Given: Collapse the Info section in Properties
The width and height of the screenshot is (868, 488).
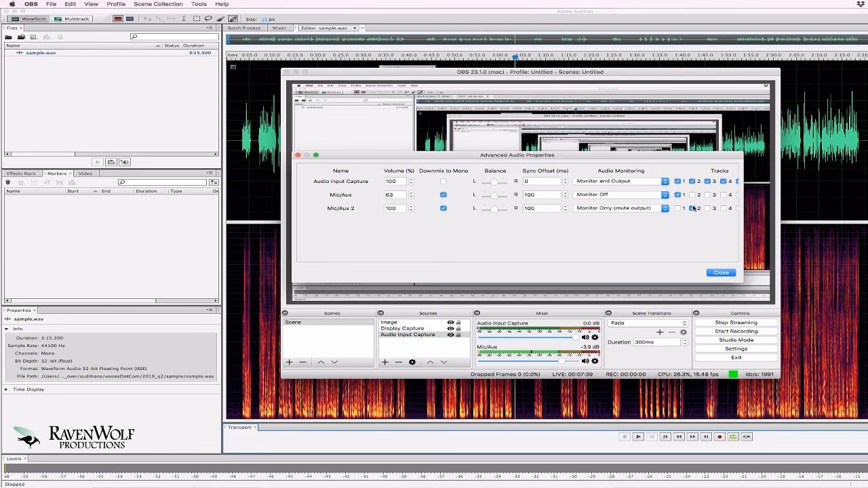Looking at the screenshot, I should (7, 329).
